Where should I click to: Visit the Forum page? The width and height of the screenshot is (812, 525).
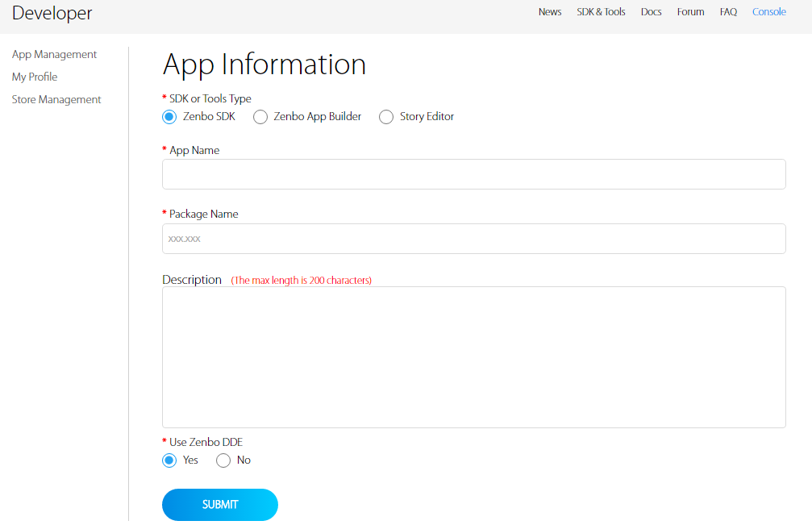coord(691,12)
